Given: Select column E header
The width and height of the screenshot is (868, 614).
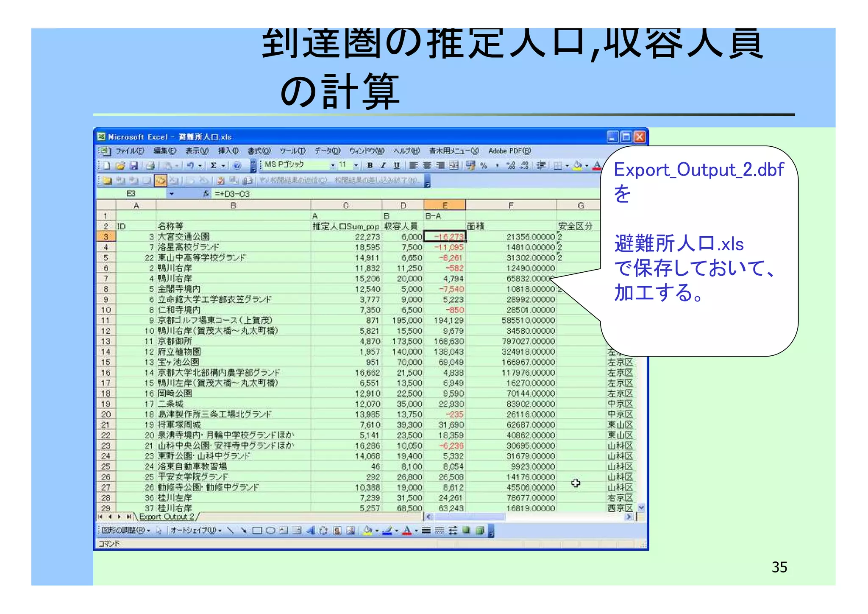Looking at the screenshot, I should click(x=445, y=205).
